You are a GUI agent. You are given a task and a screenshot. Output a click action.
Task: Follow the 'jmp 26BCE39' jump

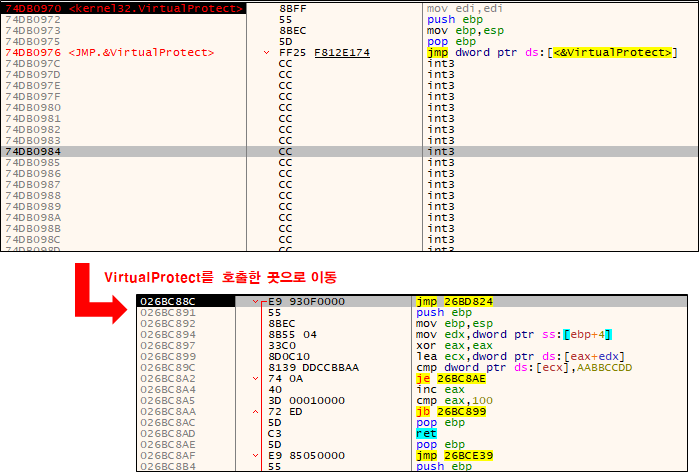click(454, 456)
